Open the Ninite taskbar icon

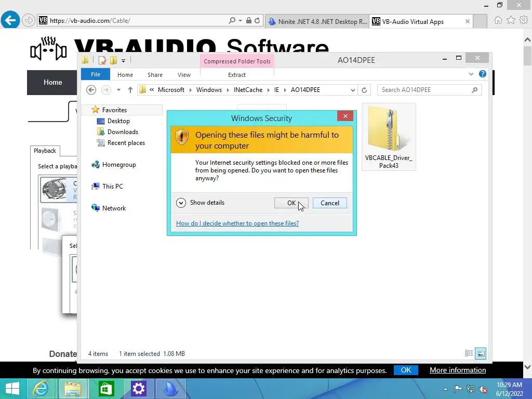(x=171, y=389)
